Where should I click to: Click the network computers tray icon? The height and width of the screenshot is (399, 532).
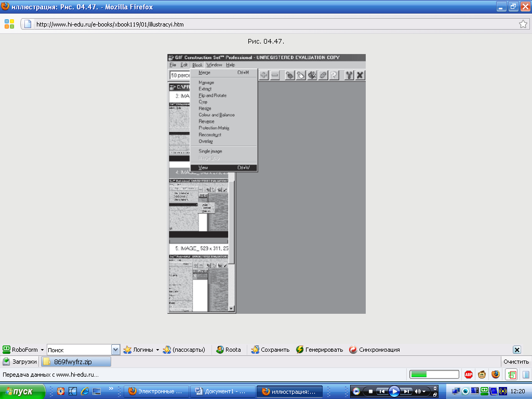456,392
